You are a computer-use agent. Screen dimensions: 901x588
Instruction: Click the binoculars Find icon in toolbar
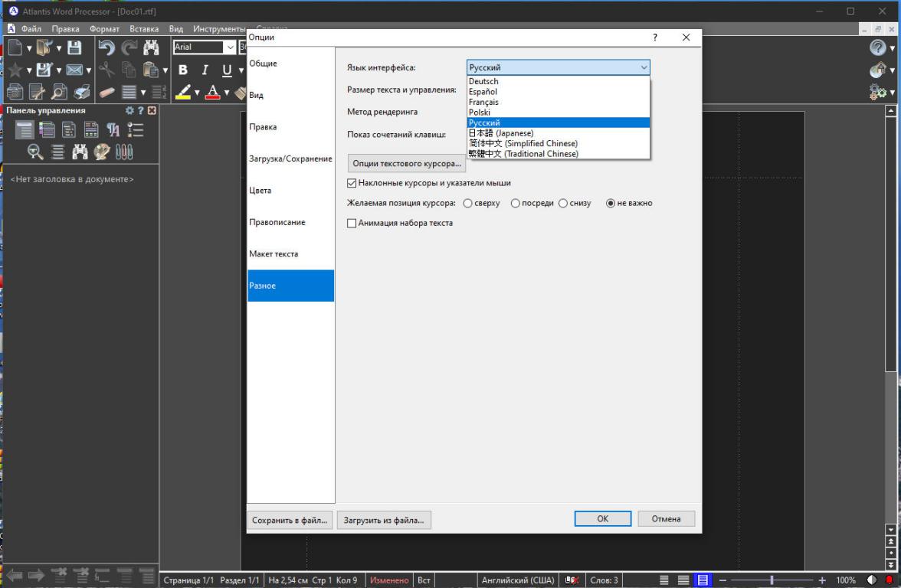coord(150,47)
